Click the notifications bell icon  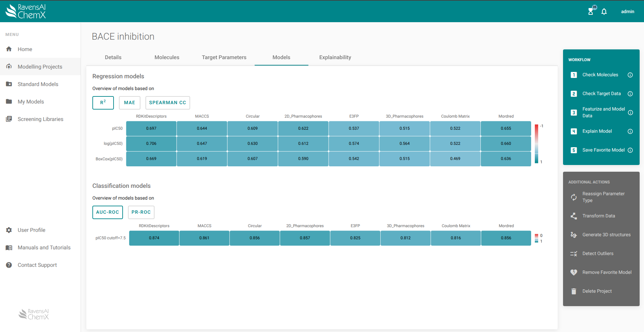click(604, 12)
